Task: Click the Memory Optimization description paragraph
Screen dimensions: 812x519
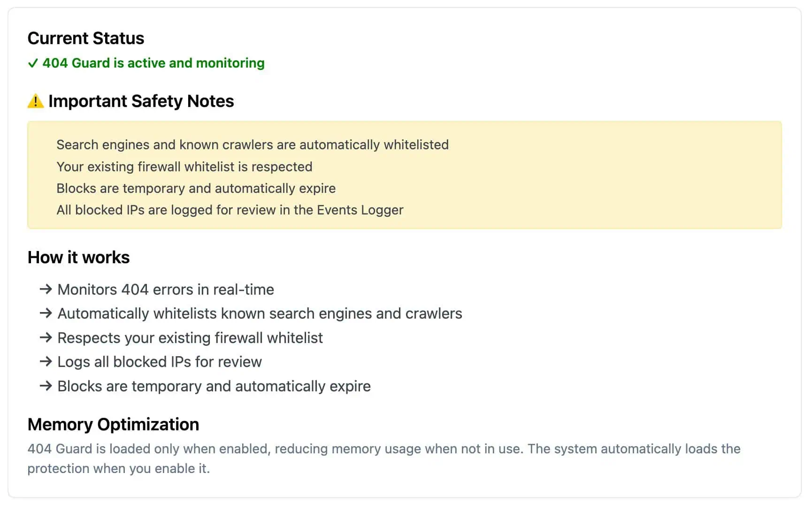Action: point(383,458)
